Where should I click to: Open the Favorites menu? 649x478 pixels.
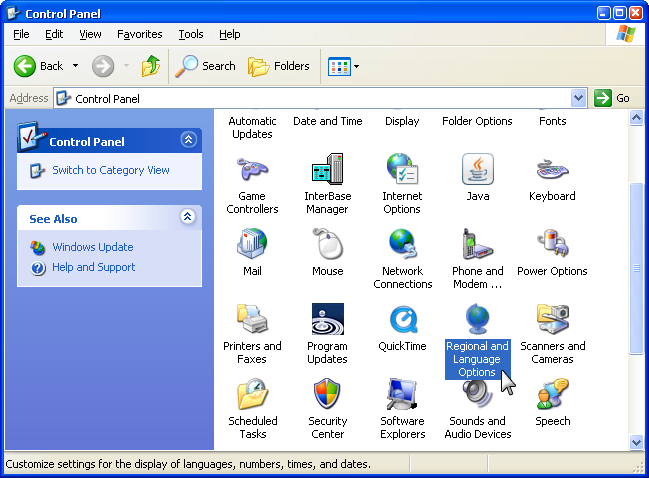tap(139, 34)
